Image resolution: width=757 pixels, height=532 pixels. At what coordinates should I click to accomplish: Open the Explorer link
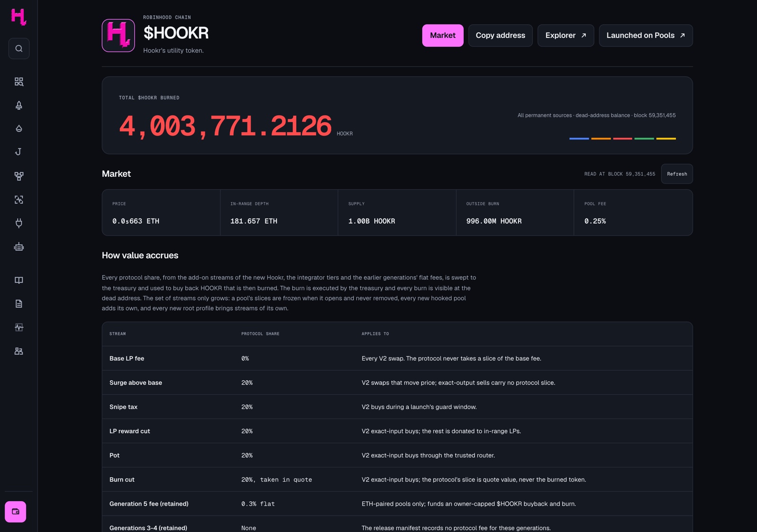coord(566,35)
